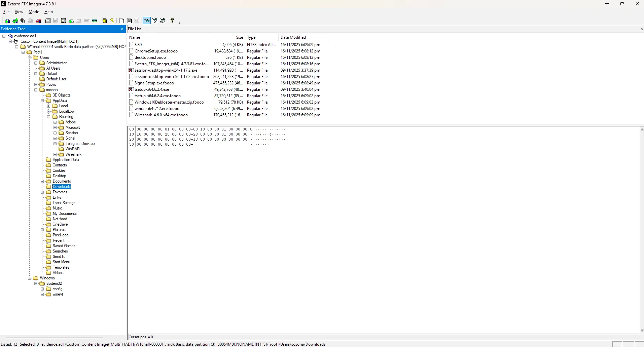Click the red-X icon of session-desktop-win-x64-1.17.2.exe
The height and width of the screenshot is (347, 644).
[x=131, y=70]
